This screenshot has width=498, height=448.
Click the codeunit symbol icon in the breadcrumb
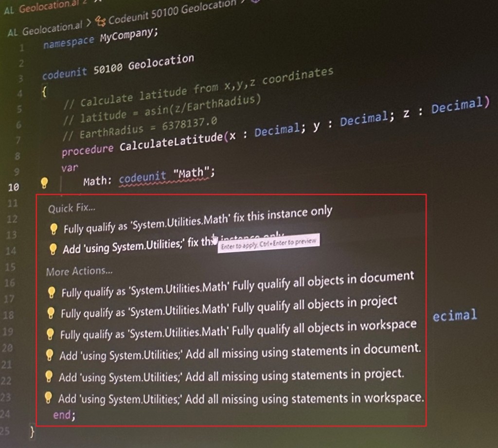click(101, 20)
